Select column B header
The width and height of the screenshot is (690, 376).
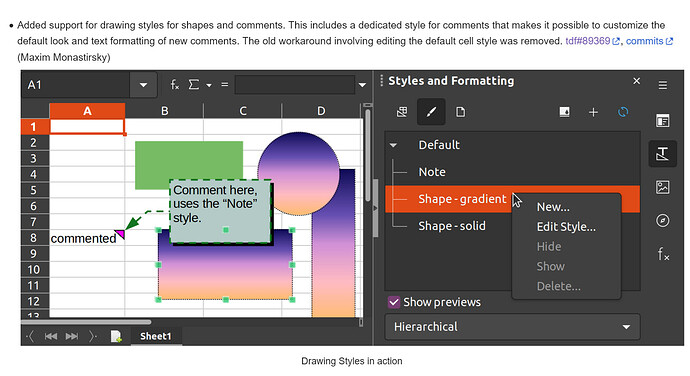pos(165,111)
